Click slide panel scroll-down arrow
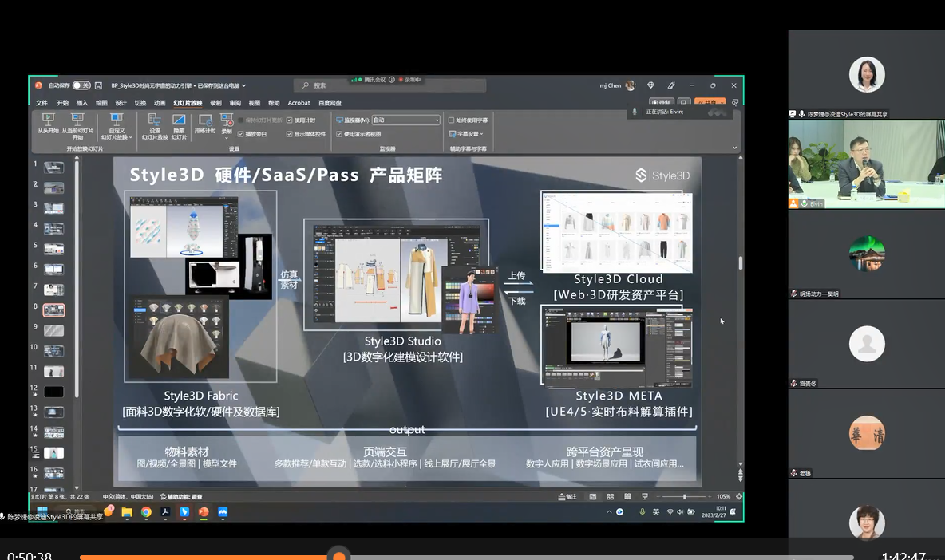The width and height of the screenshot is (945, 560). tap(77, 487)
